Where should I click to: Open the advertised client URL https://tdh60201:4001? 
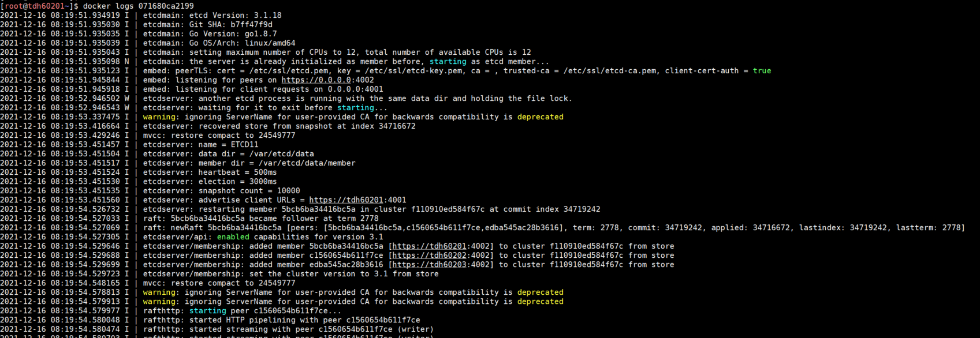click(x=357, y=200)
